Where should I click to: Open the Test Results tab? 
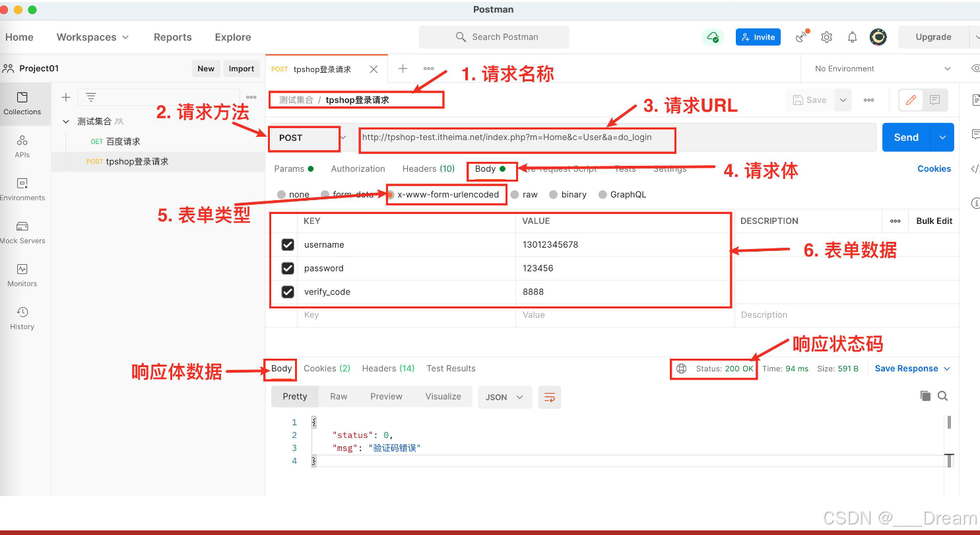(x=451, y=369)
